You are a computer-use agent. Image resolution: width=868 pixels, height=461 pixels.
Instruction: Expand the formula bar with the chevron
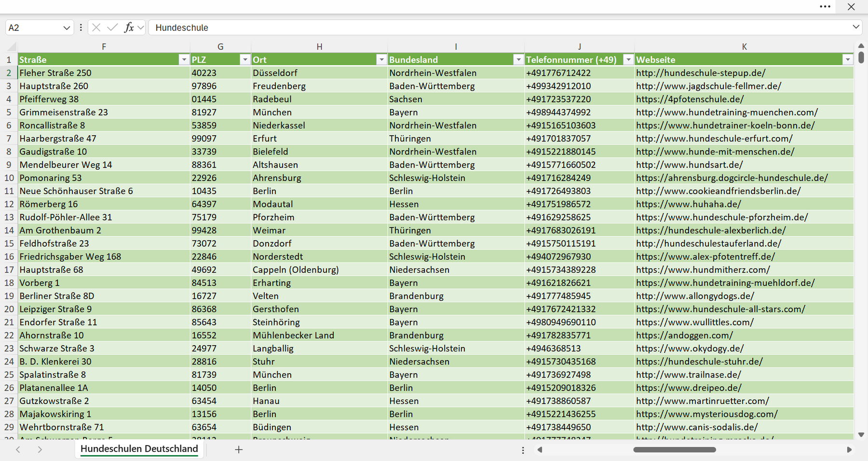click(x=856, y=27)
